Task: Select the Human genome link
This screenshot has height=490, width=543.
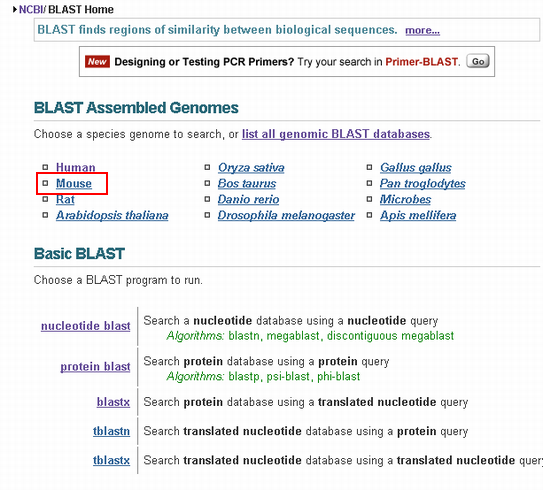Action: coord(75,167)
